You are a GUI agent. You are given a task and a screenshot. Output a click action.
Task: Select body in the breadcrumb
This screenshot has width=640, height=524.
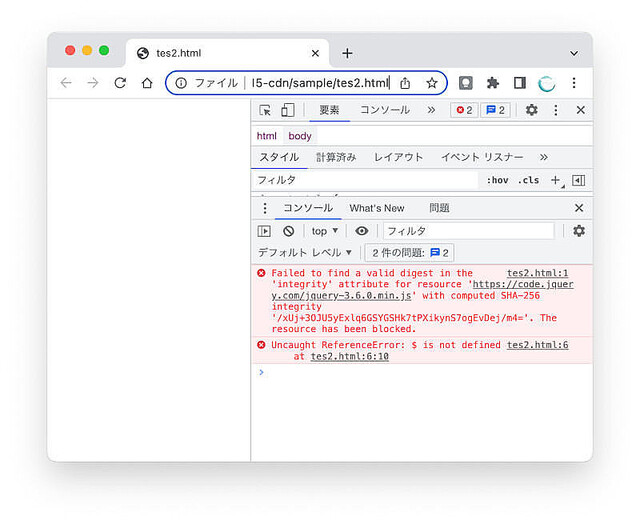pos(300,136)
